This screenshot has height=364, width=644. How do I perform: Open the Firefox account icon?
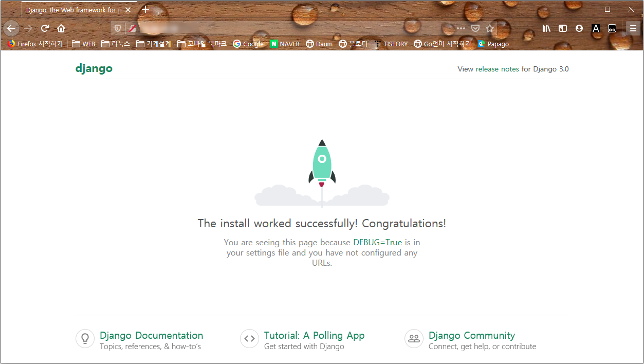[579, 28]
